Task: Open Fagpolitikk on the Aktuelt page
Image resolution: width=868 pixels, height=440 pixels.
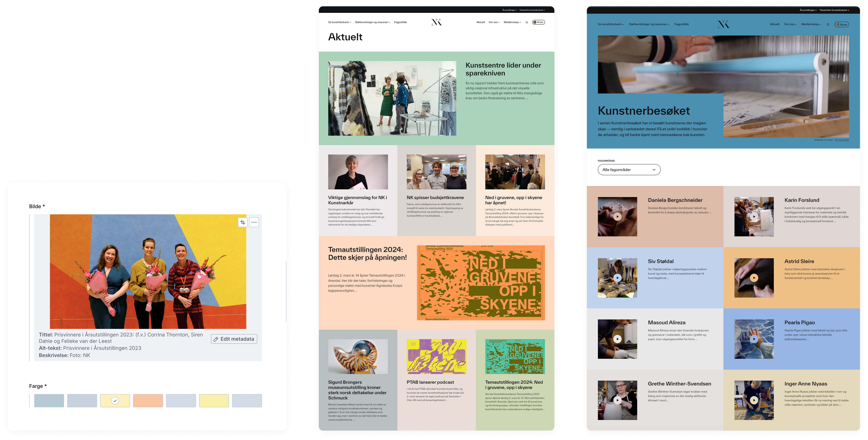Action: coord(400,22)
